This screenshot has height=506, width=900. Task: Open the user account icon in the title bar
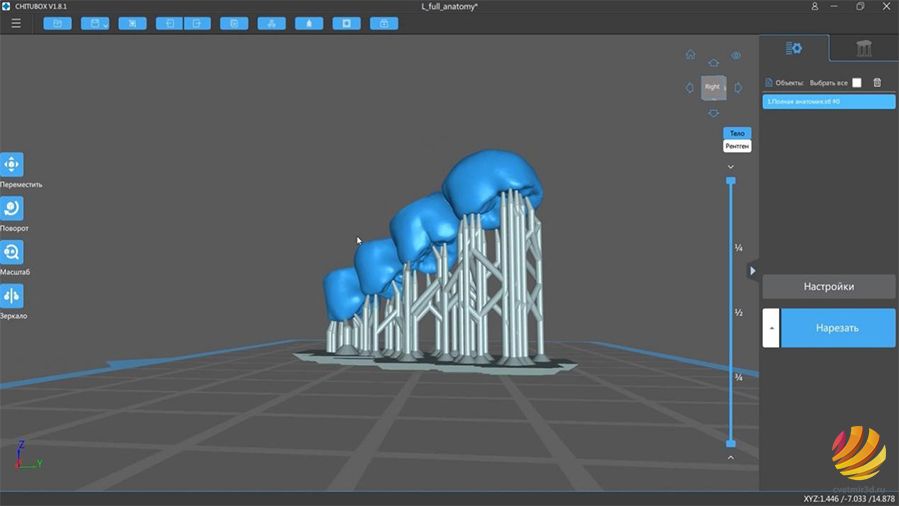click(x=814, y=6)
